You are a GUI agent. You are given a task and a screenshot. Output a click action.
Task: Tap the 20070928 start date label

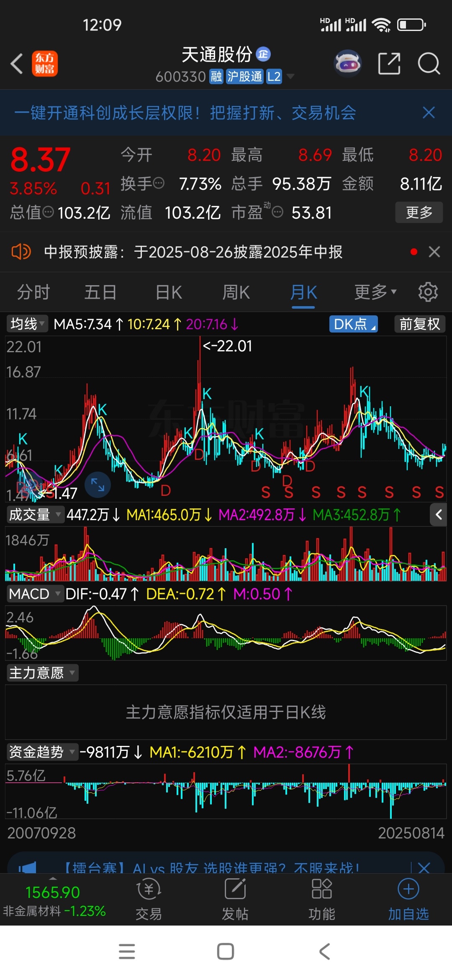(x=41, y=833)
